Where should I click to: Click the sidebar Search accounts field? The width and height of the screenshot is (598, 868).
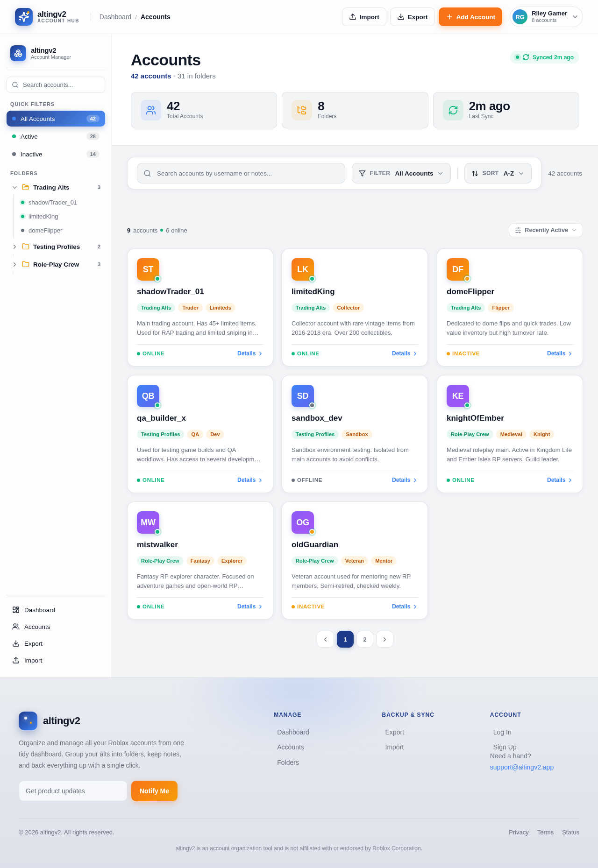(x=56, y=85)
